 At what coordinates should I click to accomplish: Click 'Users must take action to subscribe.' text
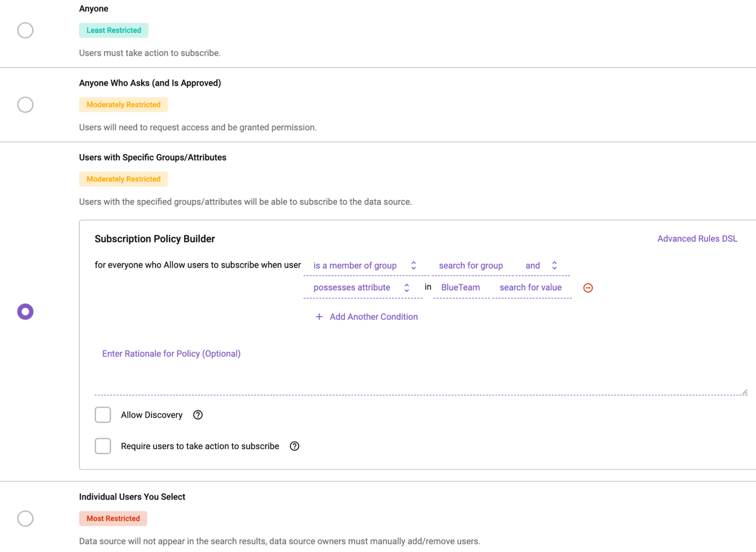tap(150, 53)
